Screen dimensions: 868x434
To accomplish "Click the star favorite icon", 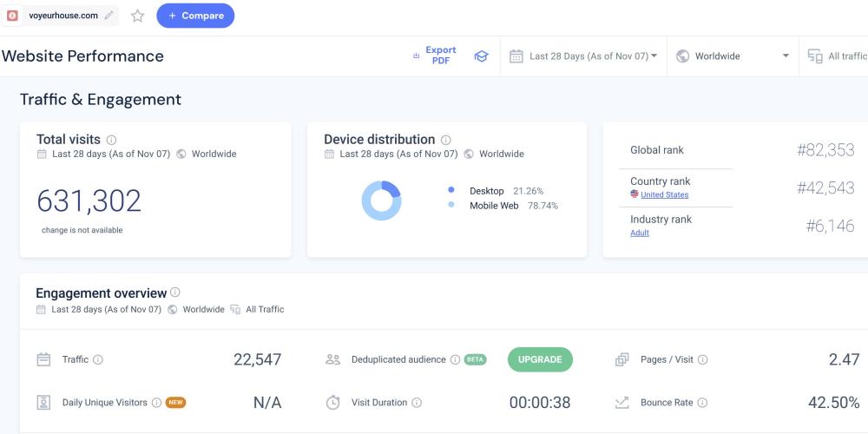I will (137, 16).
